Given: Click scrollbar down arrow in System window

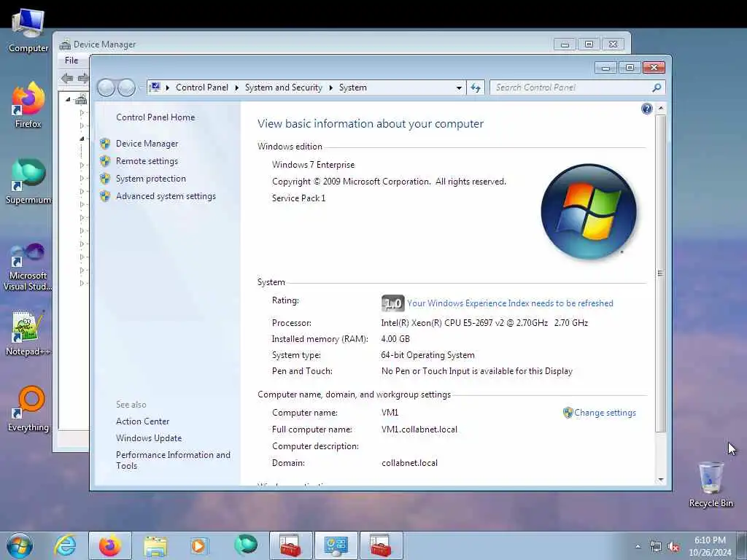Looking at the screenshot, I should (x=660, y=480).
